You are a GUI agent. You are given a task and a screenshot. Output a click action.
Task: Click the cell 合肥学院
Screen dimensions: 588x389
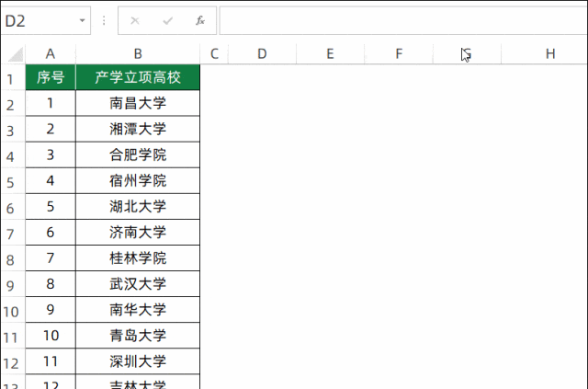pyautogui.click(x=138, y=154)
